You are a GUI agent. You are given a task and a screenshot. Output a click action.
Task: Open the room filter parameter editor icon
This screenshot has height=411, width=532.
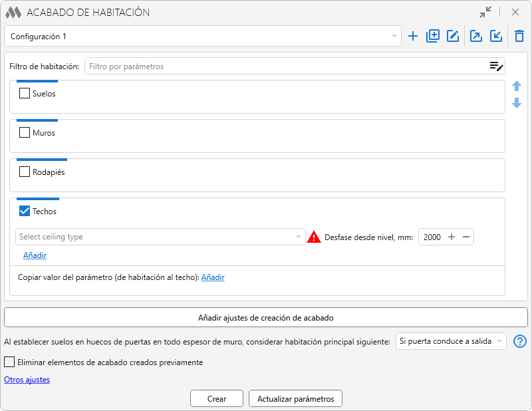coord(496,67)
